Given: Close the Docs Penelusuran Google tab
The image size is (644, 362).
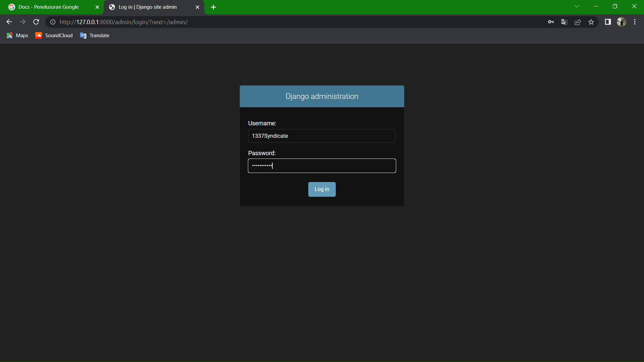Looking at the screenshot, I should point(97,7).
